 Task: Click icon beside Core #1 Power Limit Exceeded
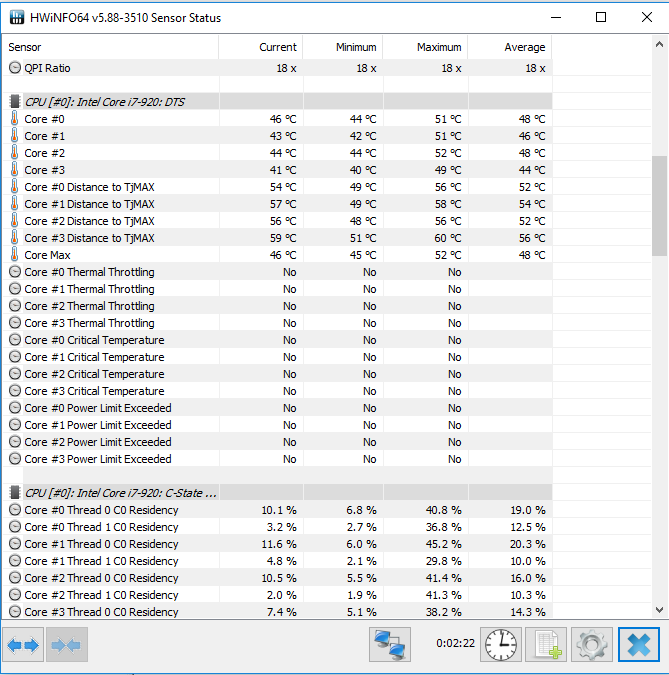(x=15, y=424)
